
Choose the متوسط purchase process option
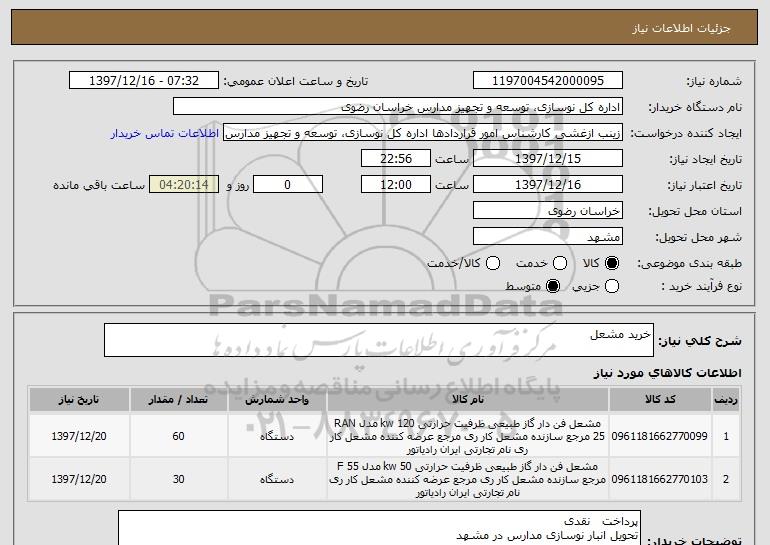tap(553, 286)
